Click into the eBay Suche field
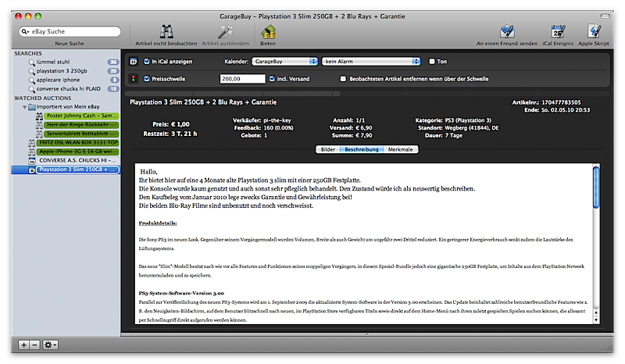 click(70, 31)
